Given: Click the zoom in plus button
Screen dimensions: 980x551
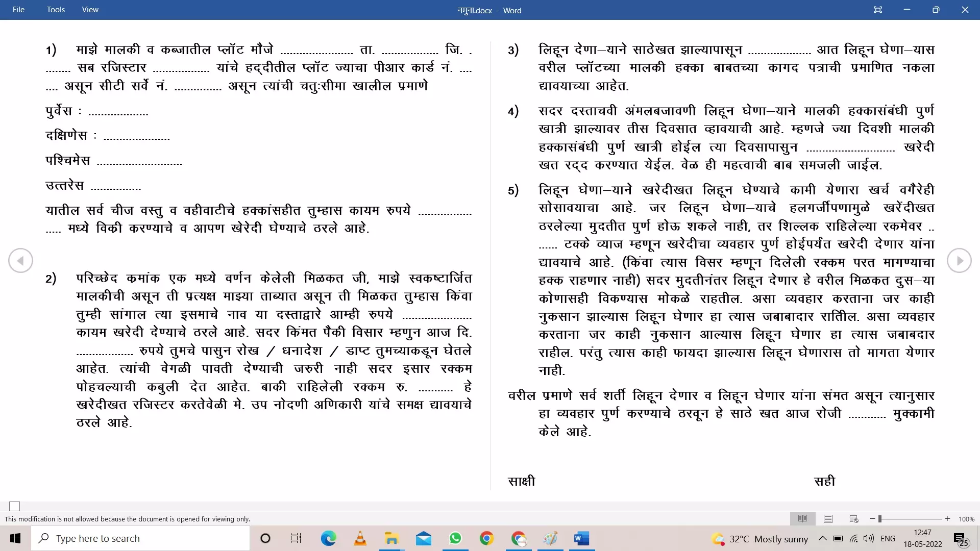Looking at the screenshot, I should click(947, 519).
